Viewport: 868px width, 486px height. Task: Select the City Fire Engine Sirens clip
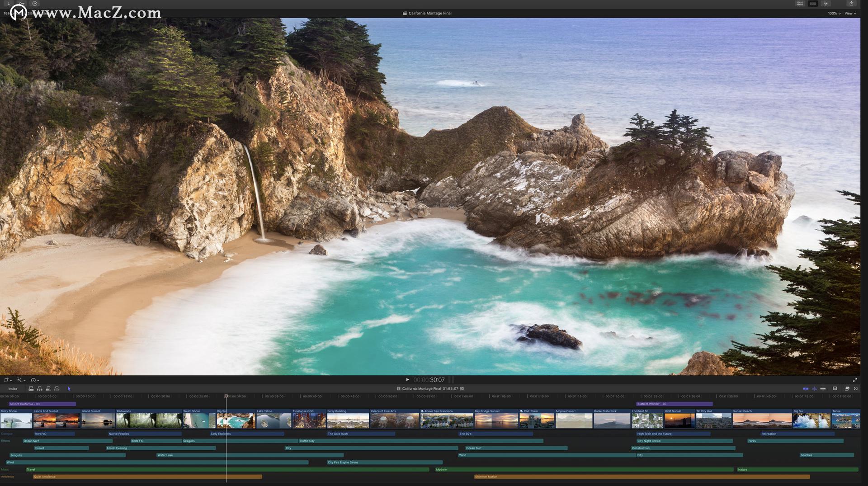[x=385, y=462]
